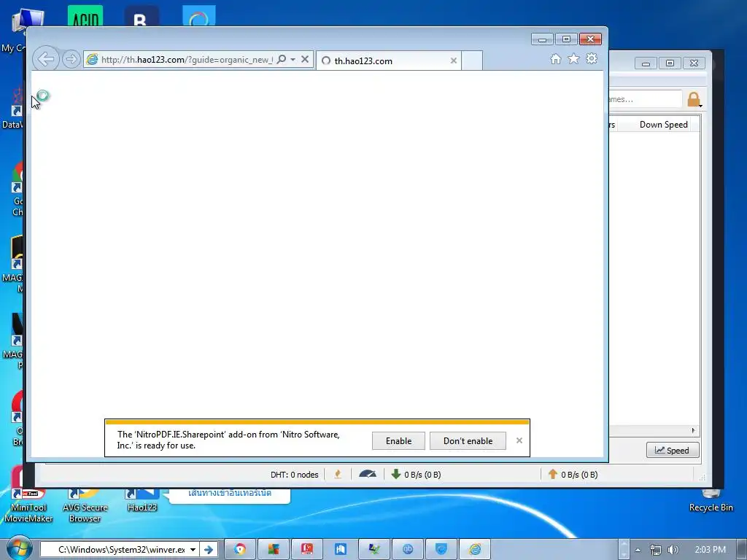Open the Speed graph button in qBittorrent
This screenshot has width=747, height=560.
click(673, 450)
